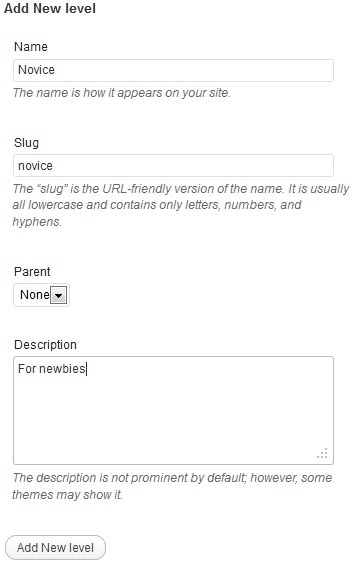Click the name appears on your site hint
The image size is (361, 568).
[x=122, y=93]
